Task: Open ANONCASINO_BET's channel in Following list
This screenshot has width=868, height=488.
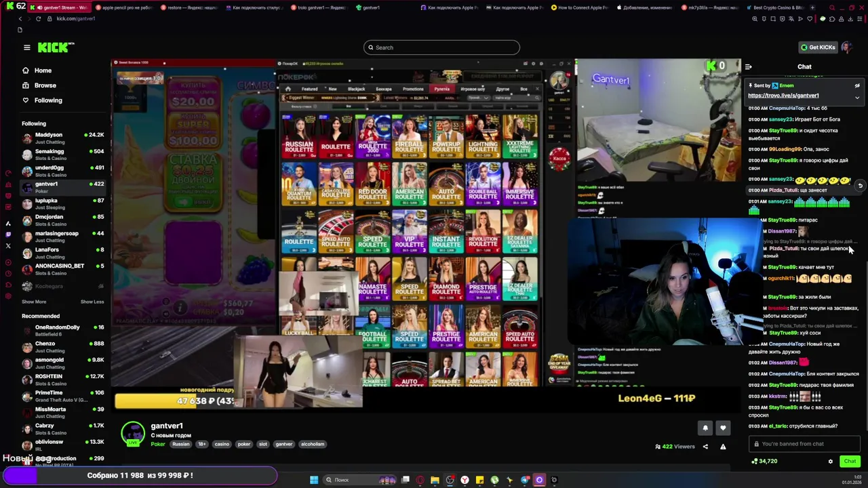Action: pos(63,269)
